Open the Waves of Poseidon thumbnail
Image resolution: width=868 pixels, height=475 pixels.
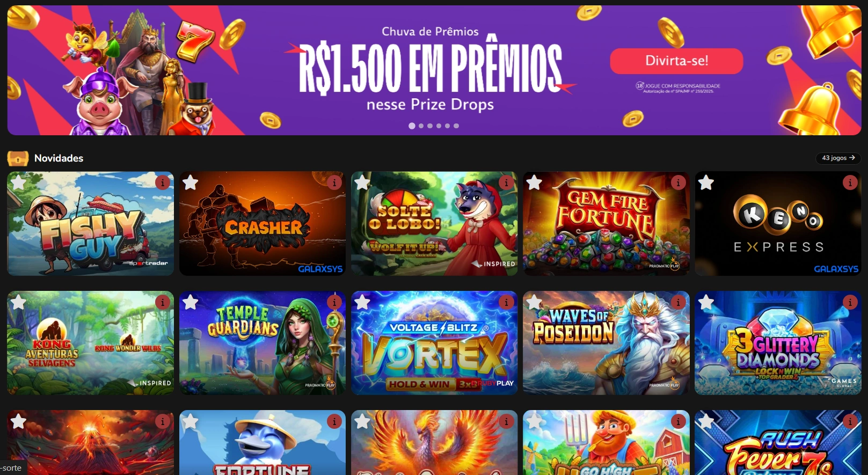coord(606,343)
